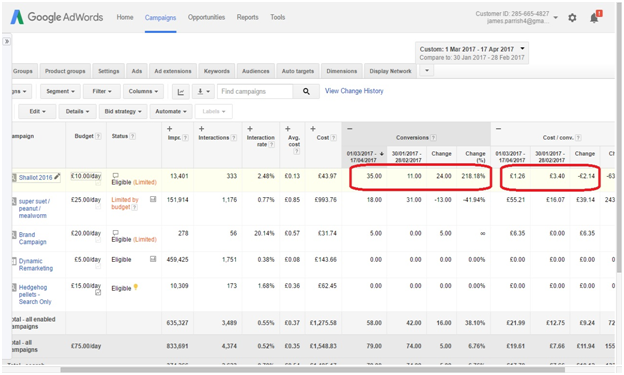624x375 pixels.
Task: Open the Segment dropdown
Action: click(x=60, y=92)
